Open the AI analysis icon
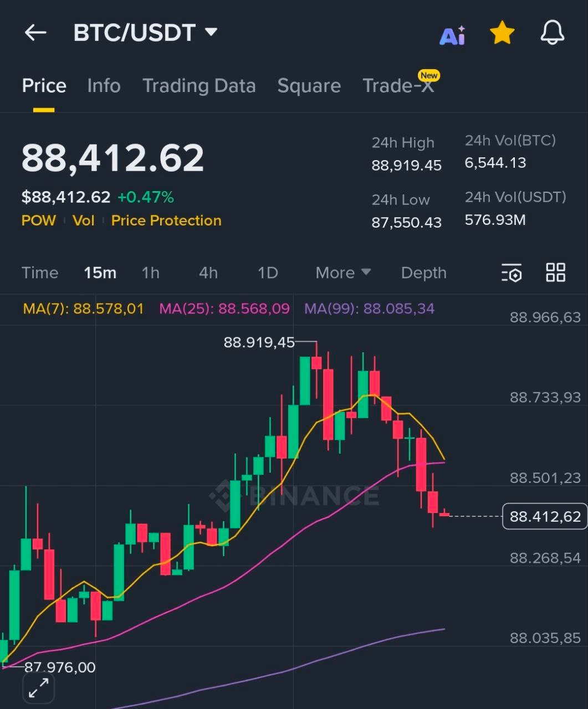588x709 pixels. [452, 35]
